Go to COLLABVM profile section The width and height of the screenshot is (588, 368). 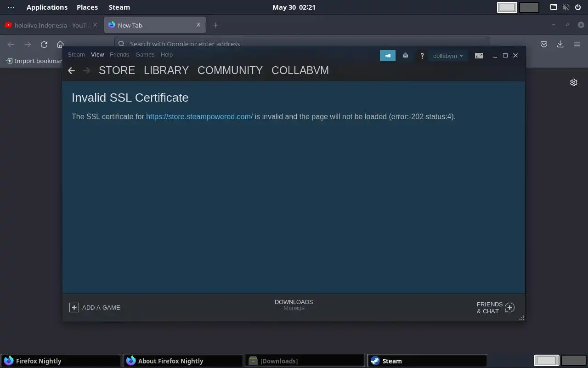(300, 70)
